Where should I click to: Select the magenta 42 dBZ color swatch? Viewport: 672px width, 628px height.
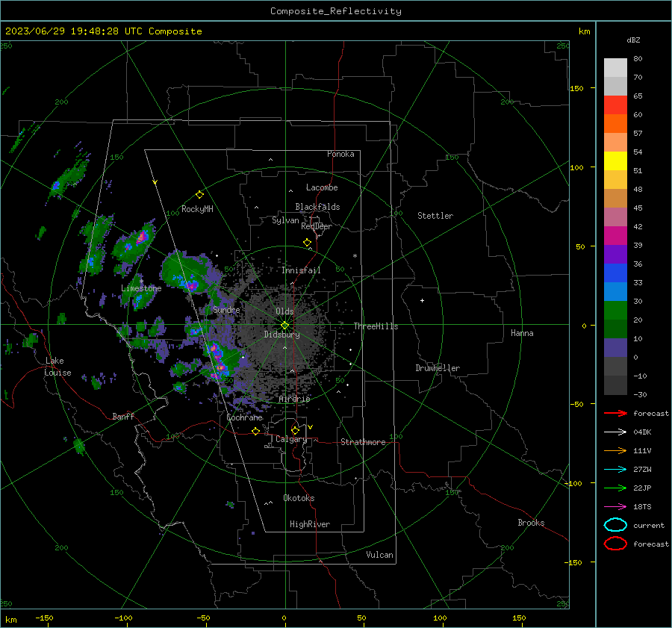(615, 236)
